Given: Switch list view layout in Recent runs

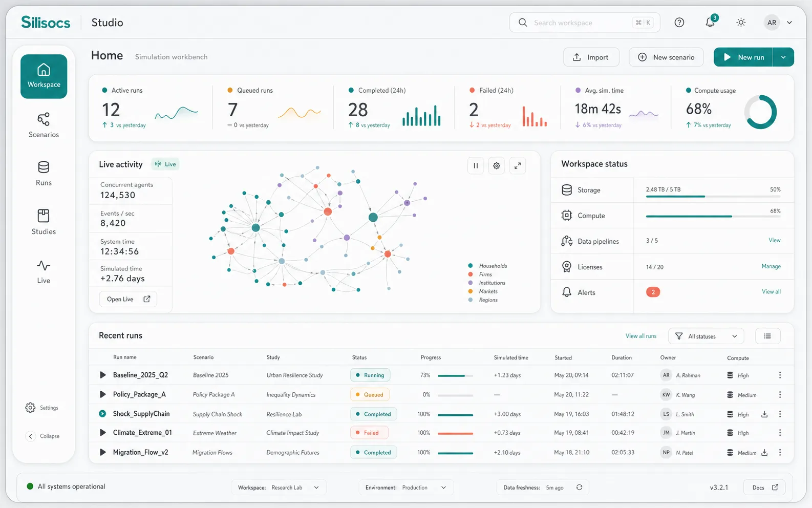Looking at the screenshot, I should [x=767, y=336].
